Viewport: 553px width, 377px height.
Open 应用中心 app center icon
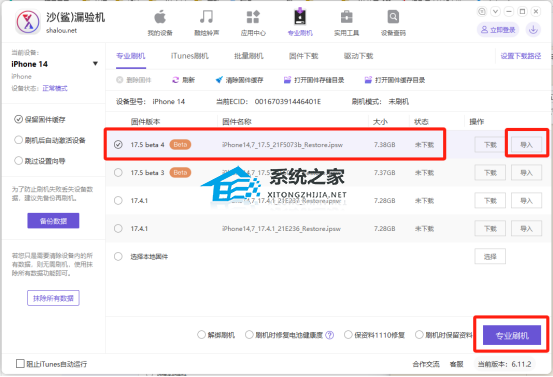(253, 17)
